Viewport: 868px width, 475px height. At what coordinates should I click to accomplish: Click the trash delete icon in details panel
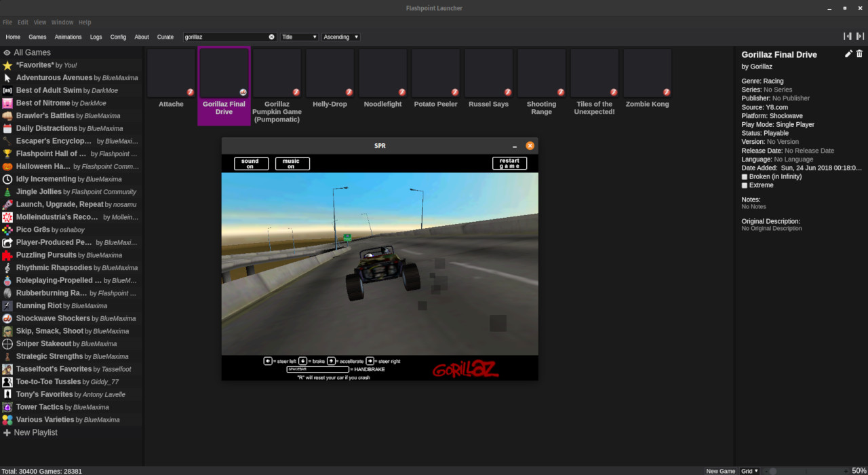tap(860, 54)
